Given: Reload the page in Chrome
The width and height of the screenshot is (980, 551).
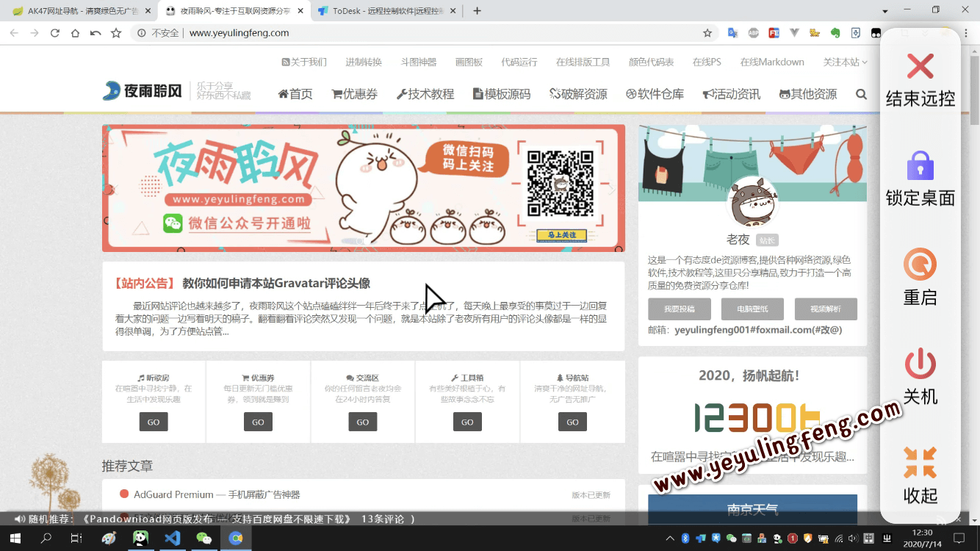Looking at the screenshot, I should click(x=54, y=33).
